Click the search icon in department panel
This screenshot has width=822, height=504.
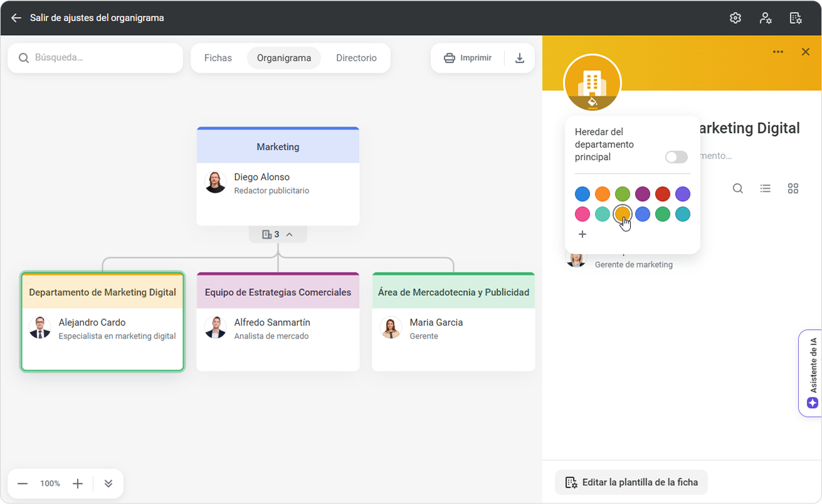click(x=738, y=189)
